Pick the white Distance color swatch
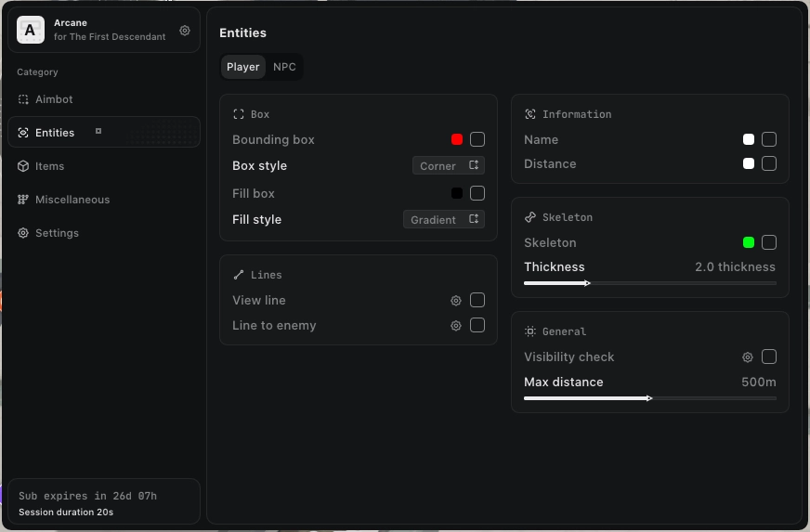The height and width of the screenshot is (532, 810). (x=748, y=163)
